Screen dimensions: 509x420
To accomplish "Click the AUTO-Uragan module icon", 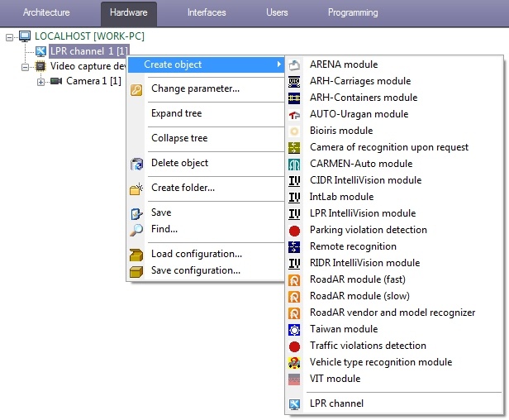I will point(295,114).
